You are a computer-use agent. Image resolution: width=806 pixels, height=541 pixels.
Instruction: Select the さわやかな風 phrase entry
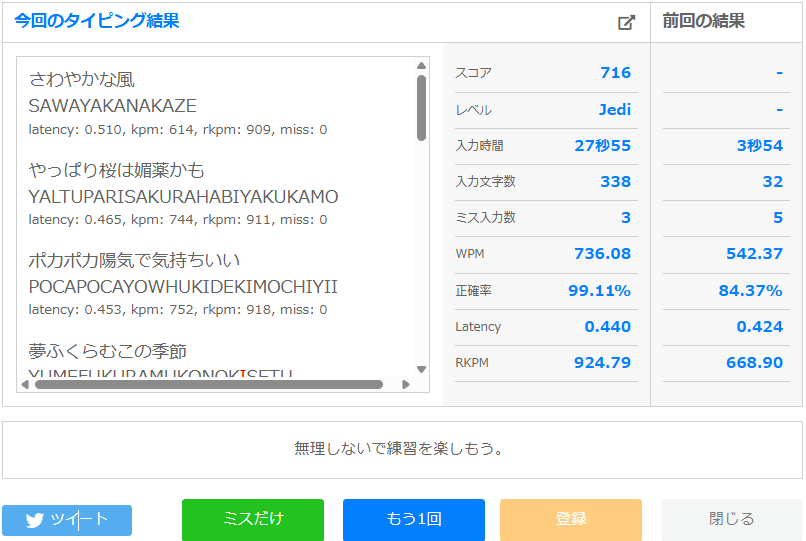82,80
